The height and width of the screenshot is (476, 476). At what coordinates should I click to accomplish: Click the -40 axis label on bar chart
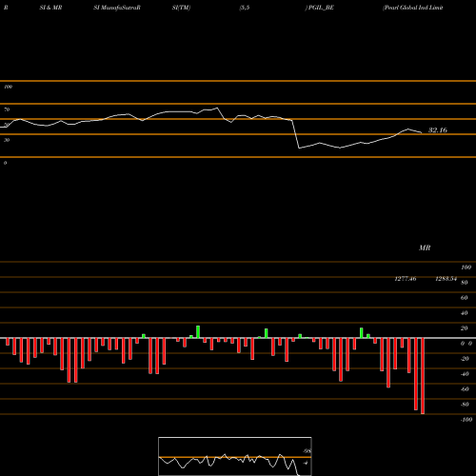pos(465,374)
